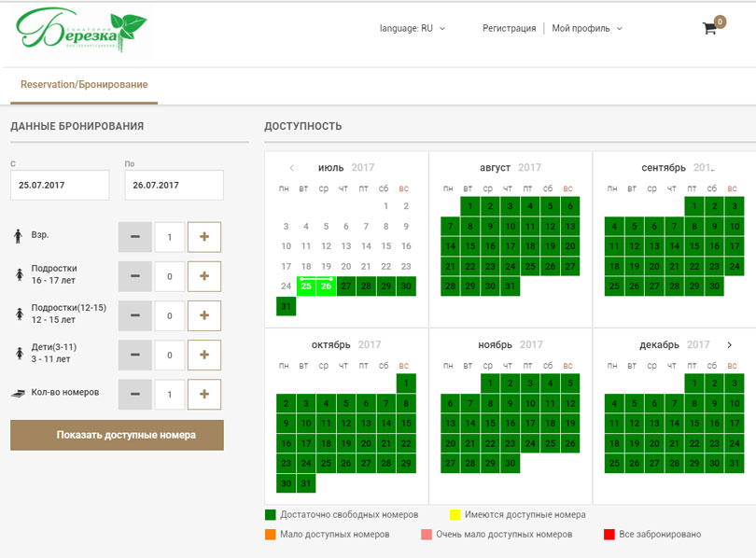Open the shopping cart icon

(x=710, y=28)
